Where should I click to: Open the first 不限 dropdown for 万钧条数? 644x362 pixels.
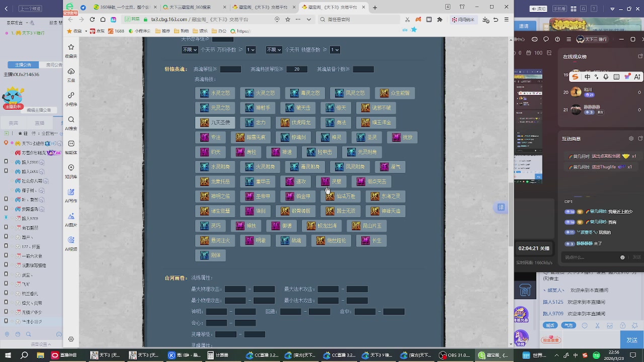coord(190,50)
